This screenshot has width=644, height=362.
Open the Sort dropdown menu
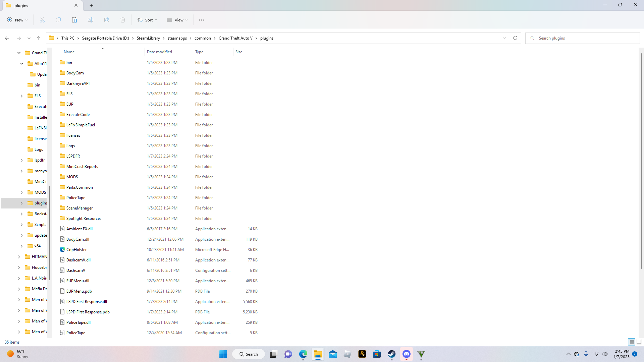(x=147, y=20)
